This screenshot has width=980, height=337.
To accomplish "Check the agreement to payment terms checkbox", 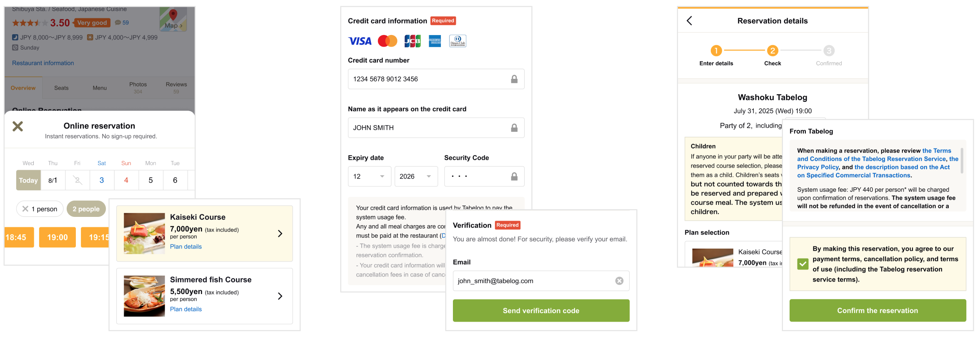I will (802, 264).
